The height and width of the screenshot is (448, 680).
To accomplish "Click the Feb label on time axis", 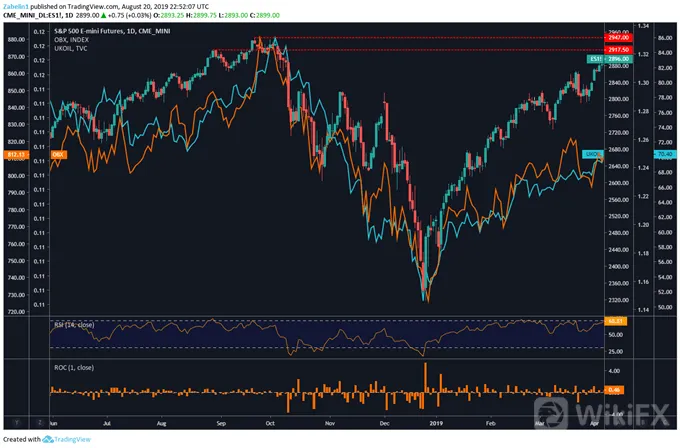I will tap(490, 423).
